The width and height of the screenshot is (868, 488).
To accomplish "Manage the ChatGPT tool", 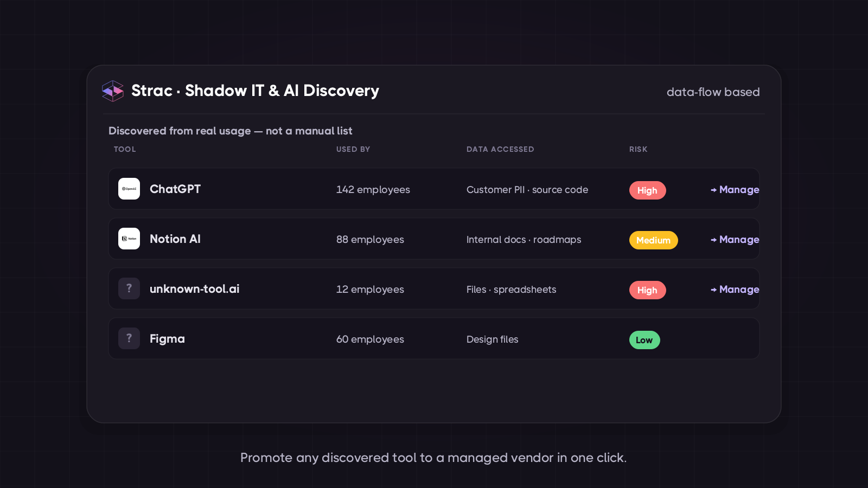I will tap(735, 190).
